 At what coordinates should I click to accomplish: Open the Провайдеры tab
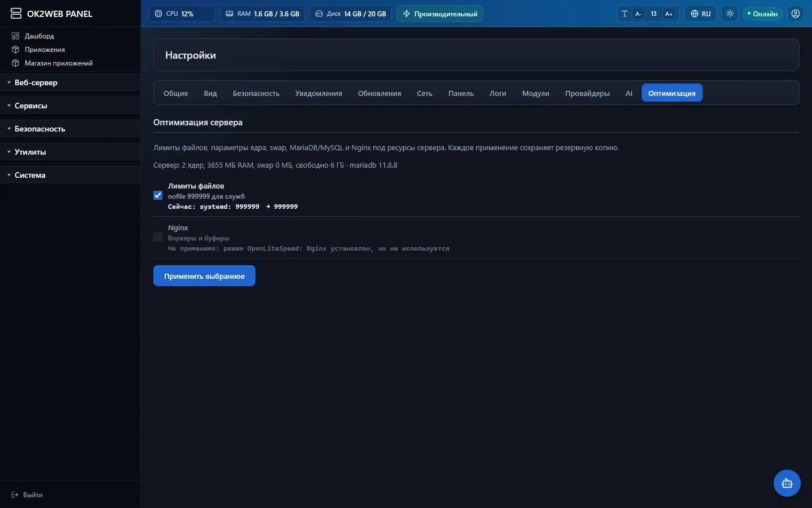[x=588, y=93]
